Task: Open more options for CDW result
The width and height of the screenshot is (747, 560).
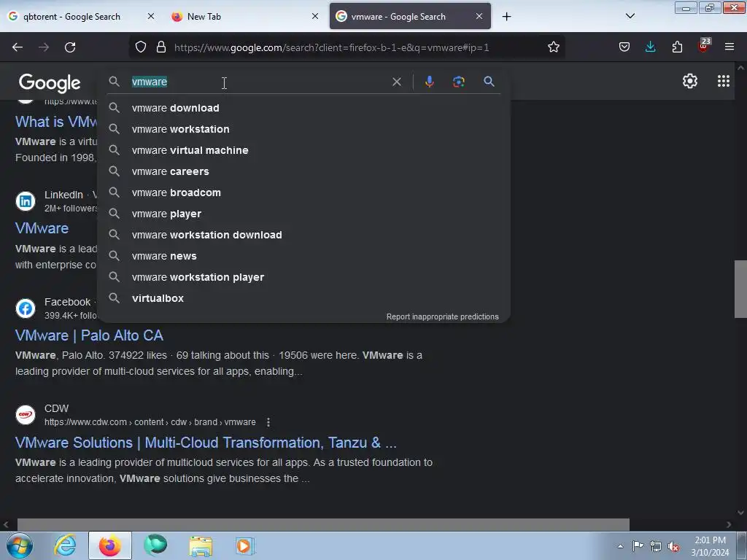Action: coord(268,422)
